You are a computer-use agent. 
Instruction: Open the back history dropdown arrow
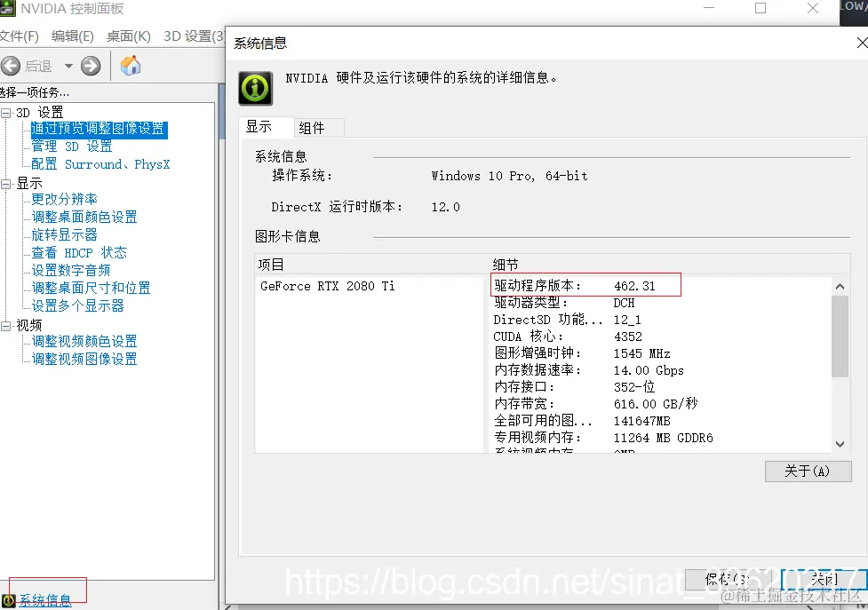(x=68, y=67)
